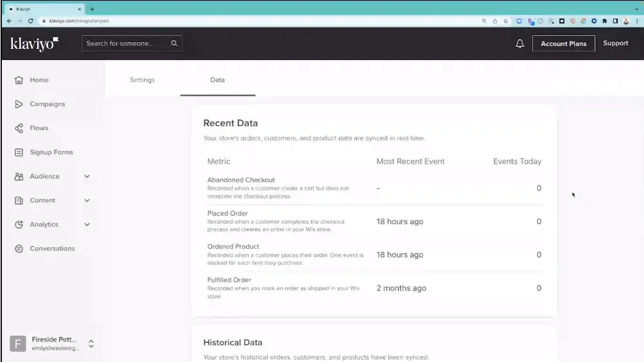The image size is (644, 362).
Task: Select the Data tab
Action: pos(218,80)
